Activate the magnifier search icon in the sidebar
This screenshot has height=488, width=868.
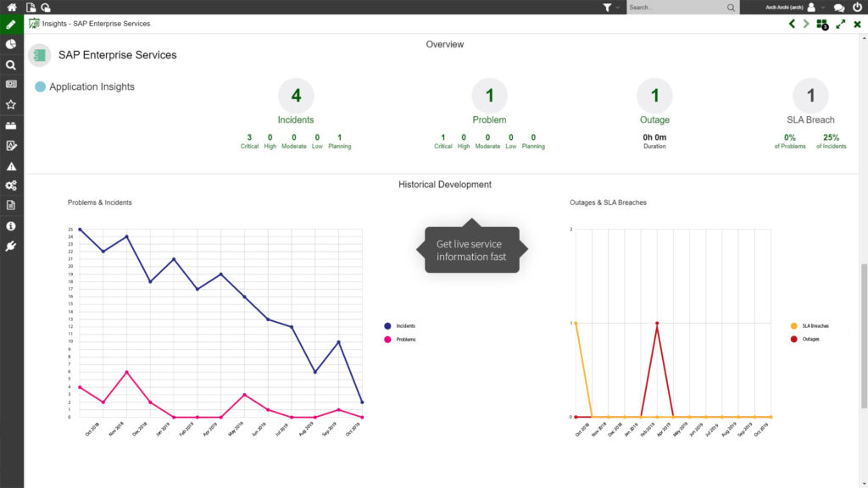pyautogui.click(x=11, y=64)
